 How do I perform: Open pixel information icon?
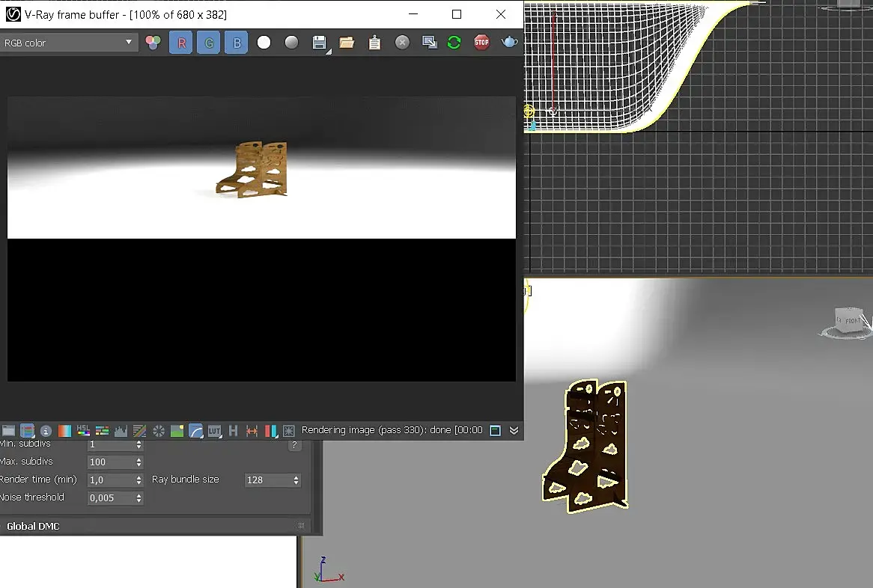click(46, 431)
